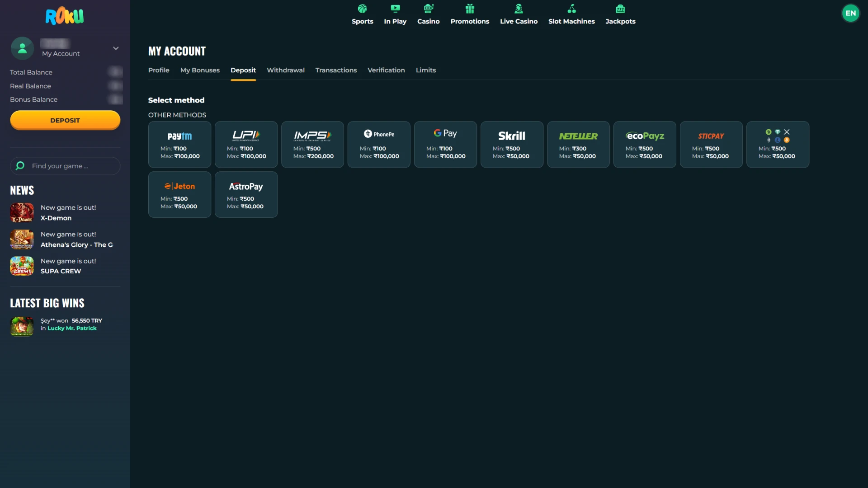Viewport: 868px width, 488px height.
Task: Select Google Pay deposit method
Action: [x=445, y=145]
